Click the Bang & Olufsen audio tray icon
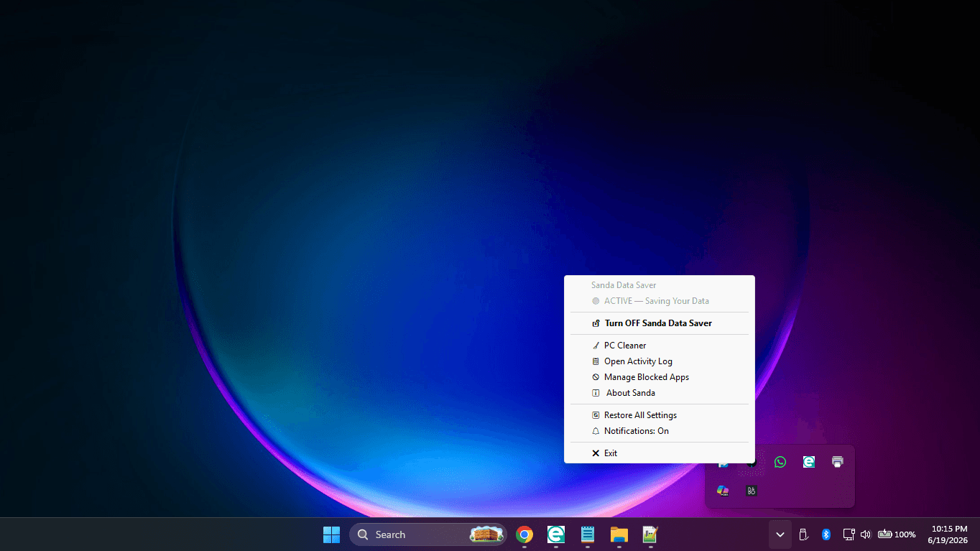 (x=752, y=491)
